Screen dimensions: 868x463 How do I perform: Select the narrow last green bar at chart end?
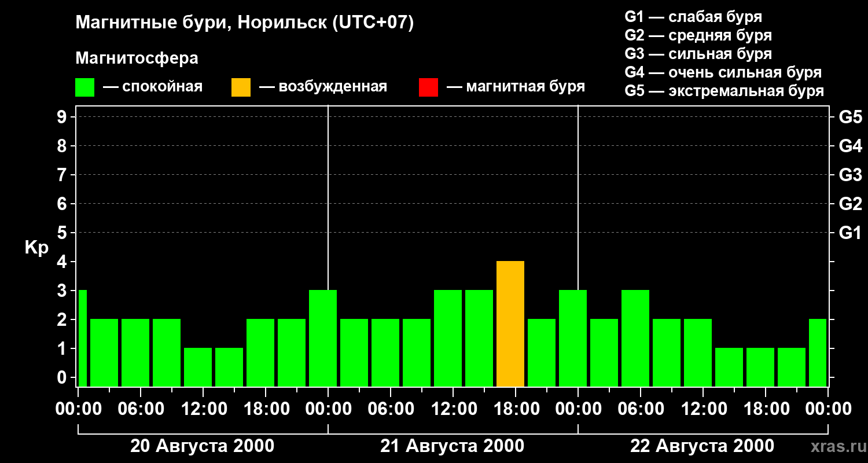pos(818,352)
